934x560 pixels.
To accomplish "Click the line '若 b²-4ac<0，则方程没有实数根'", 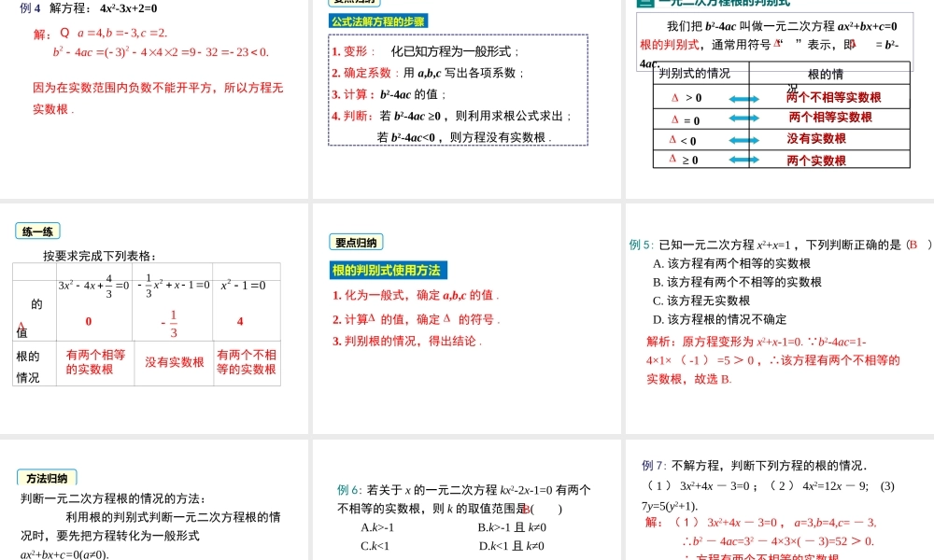I will 464,137.
